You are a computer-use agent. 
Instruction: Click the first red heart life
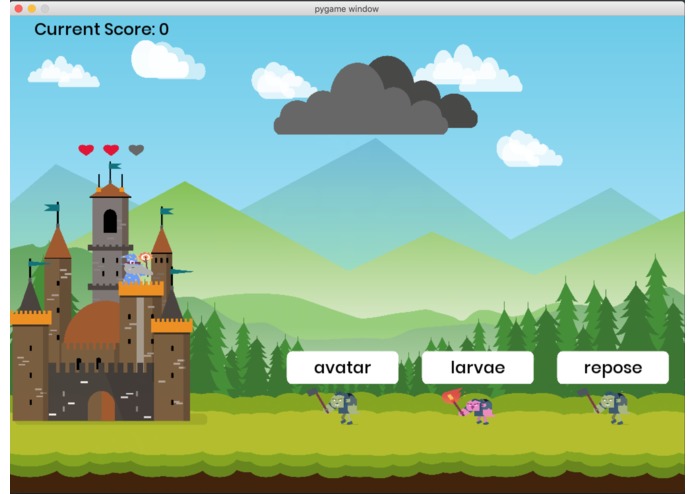click(86, 150)
